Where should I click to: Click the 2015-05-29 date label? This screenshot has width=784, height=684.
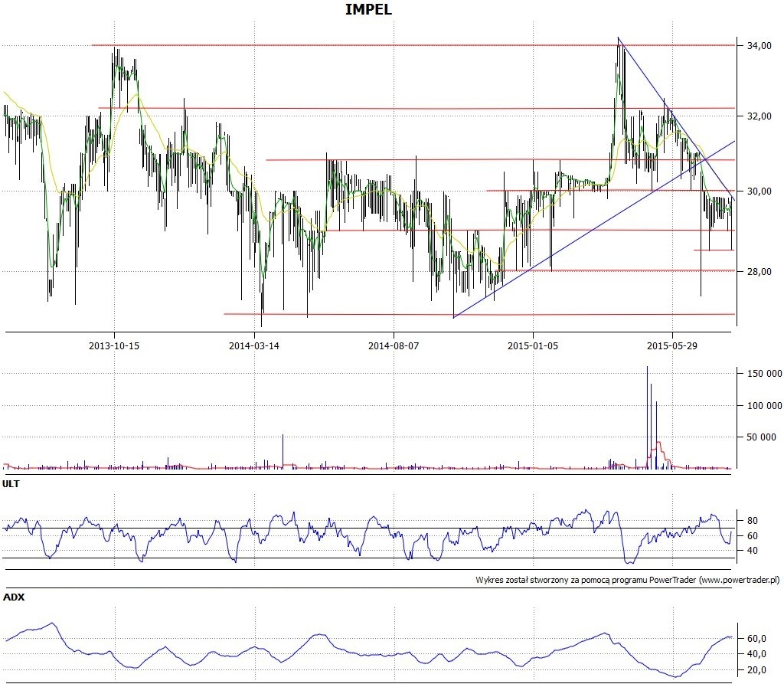click(672, 345)
